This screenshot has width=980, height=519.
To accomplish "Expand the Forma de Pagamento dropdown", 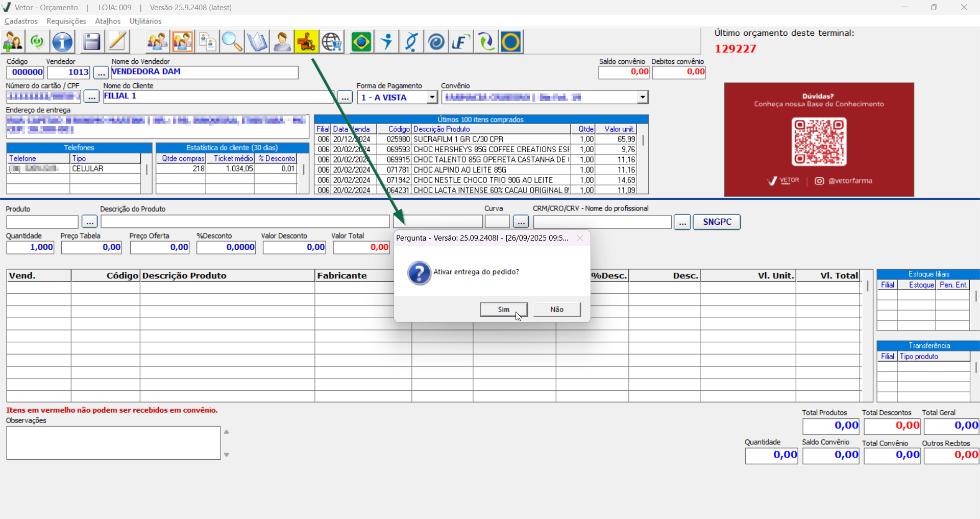I will 432,97.
